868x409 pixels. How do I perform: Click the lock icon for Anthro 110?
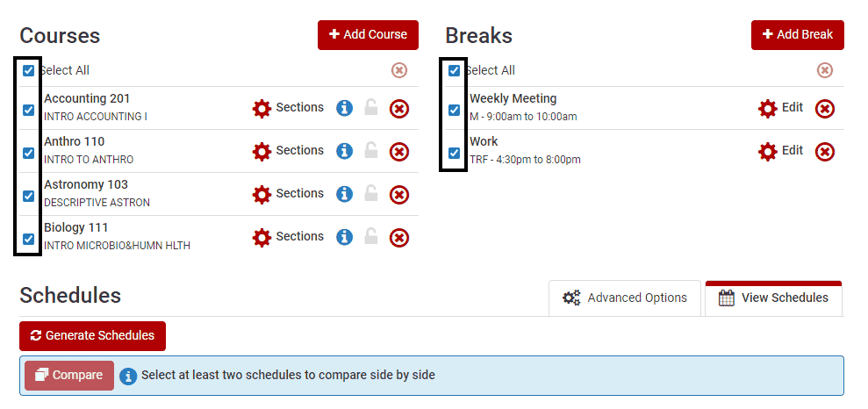coord(371,151)
